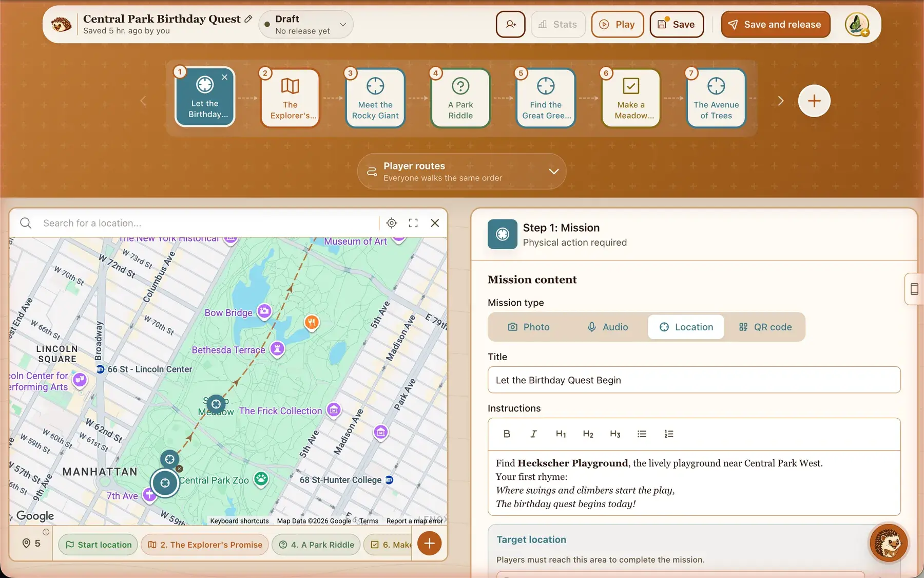Select Photo mission type
This screenshot has height=578, width=924.
529,327
